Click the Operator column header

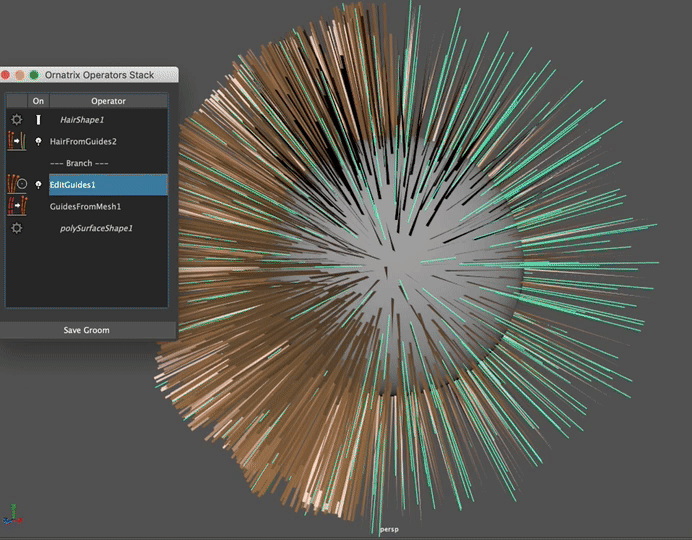pos(108,101)
